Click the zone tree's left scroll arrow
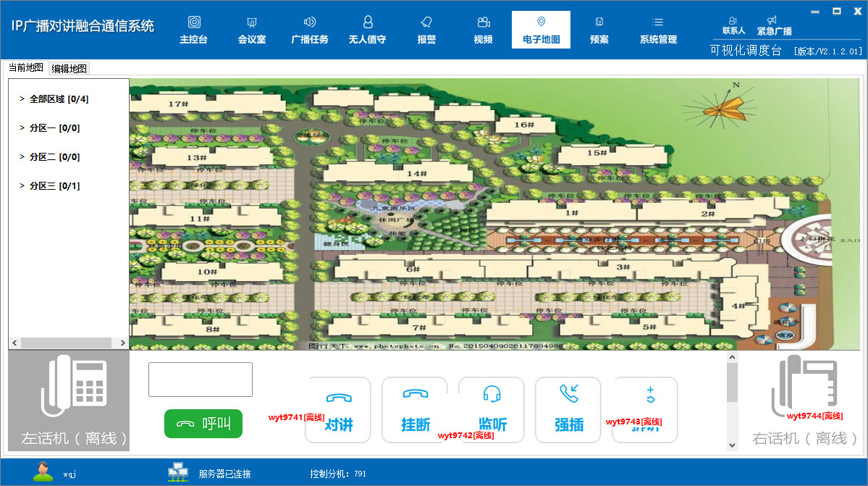The image size is (868, 486). point(14,343)
